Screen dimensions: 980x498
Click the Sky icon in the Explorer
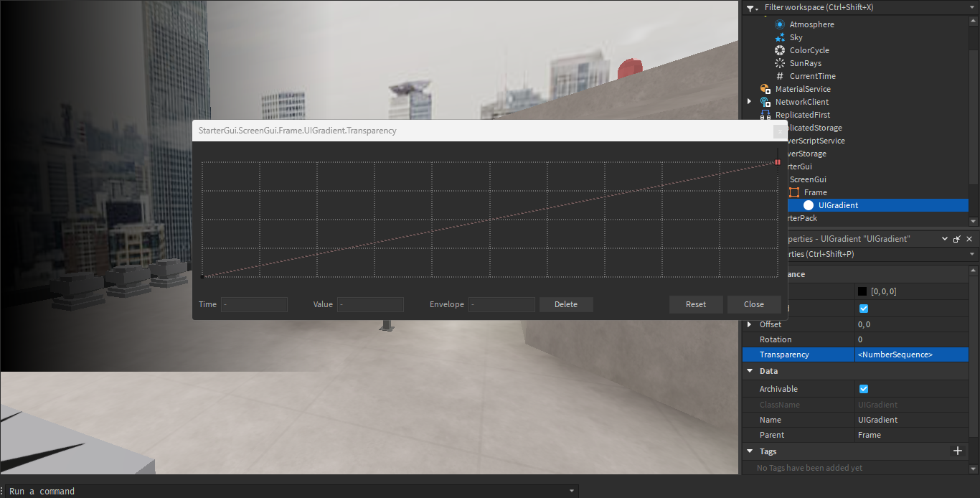[x=779, y=37]
